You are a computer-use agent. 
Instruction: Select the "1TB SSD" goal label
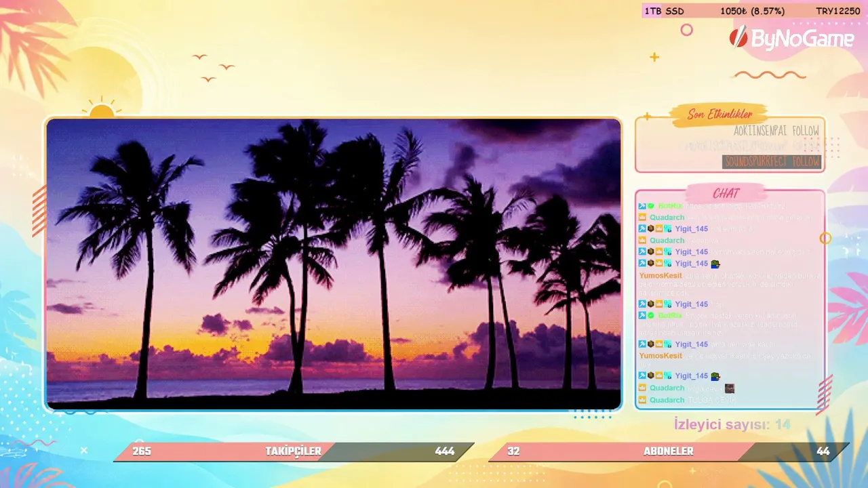tap(665, 11)
